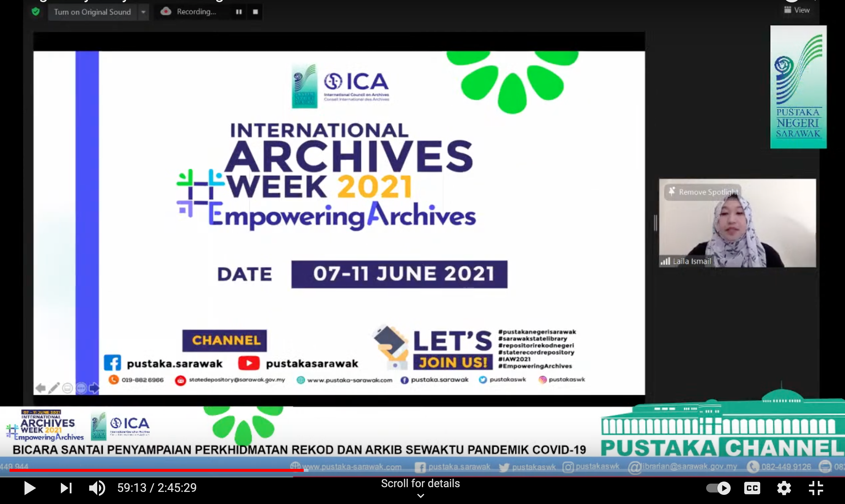
Task: Toggle closed captions
Action: (752, 488)
